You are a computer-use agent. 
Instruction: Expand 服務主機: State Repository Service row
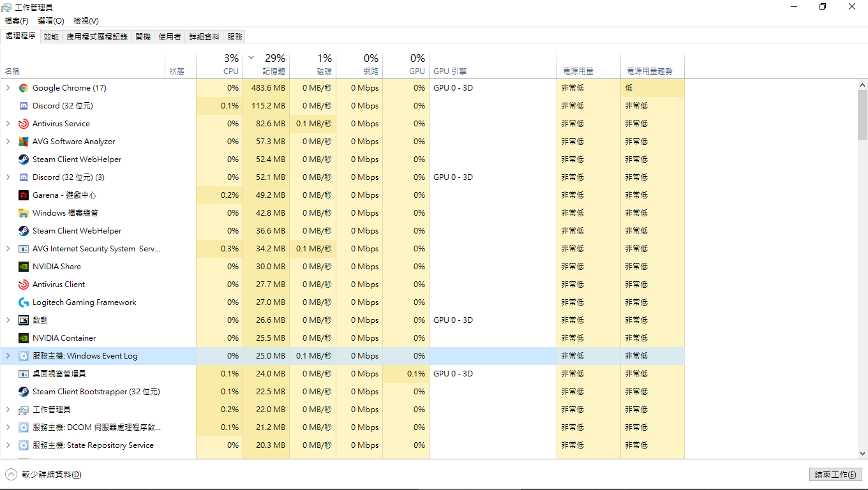point(8,445)
